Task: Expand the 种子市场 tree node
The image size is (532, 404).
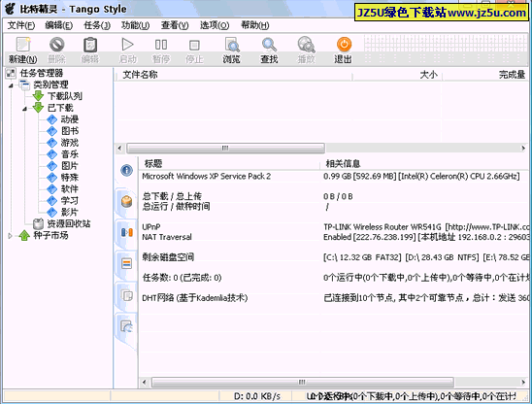Action: [x=10, y=235]
